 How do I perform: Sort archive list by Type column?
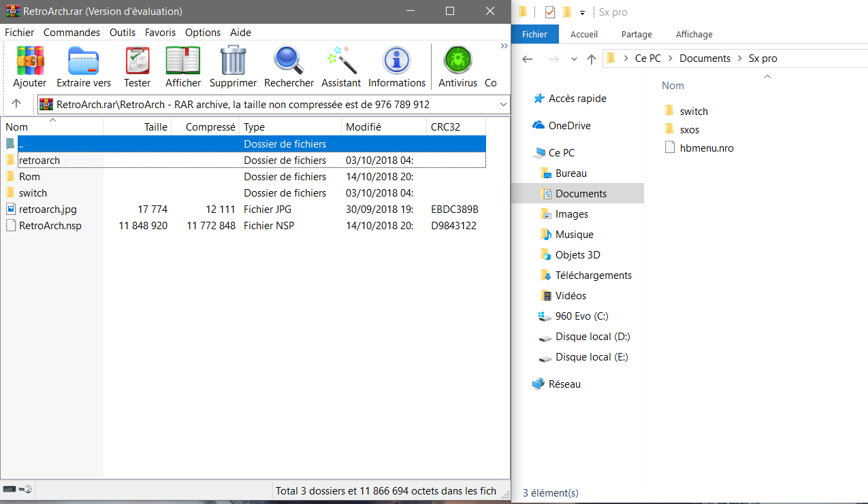[291, 127]
